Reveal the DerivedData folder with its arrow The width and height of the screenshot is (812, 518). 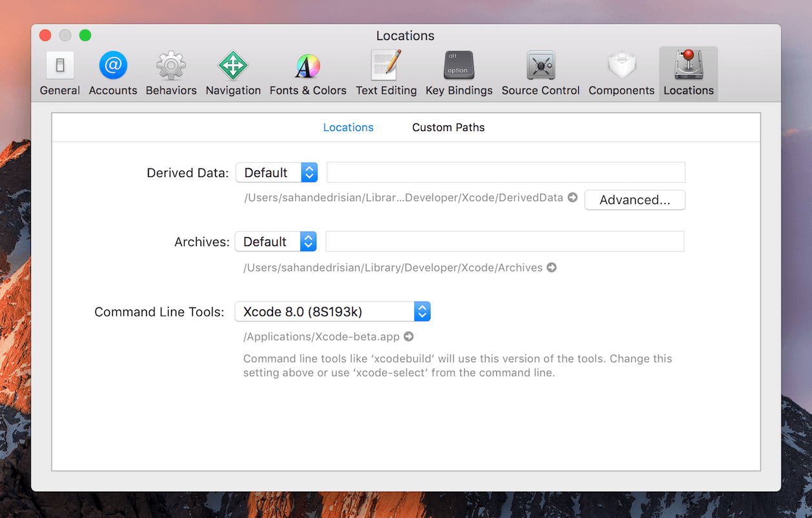pyautogui.click(x=573, y=198)
